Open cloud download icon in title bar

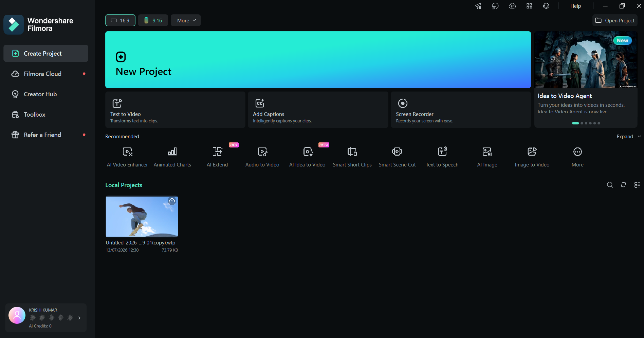[512, 6]
